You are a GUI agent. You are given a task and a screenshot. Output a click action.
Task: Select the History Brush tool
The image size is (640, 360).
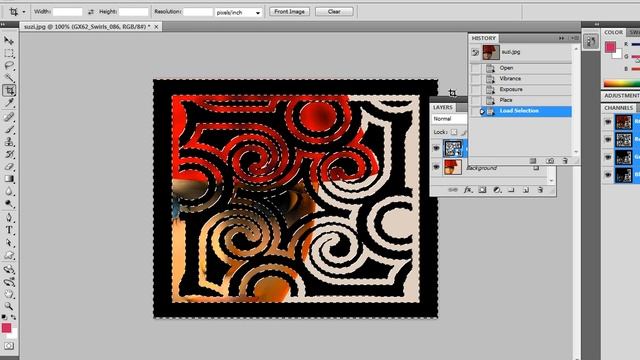pos(9,154)
